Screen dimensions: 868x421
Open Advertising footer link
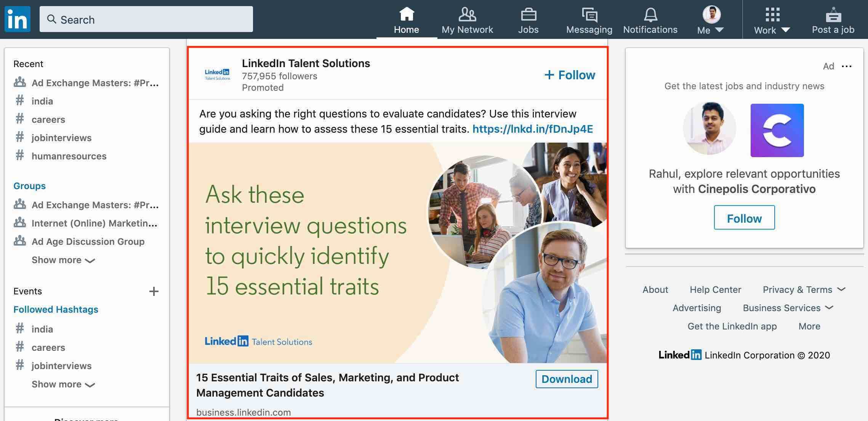697,308
